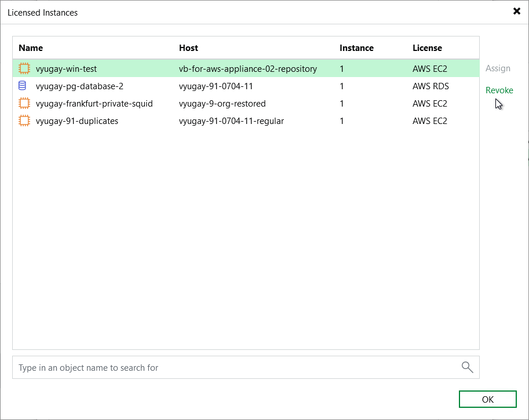Viewport: 529px width, 420px height.
Task: Click the EC2 icon beside vyugay-91-duplicates
Action: click(x=24, y=121)
